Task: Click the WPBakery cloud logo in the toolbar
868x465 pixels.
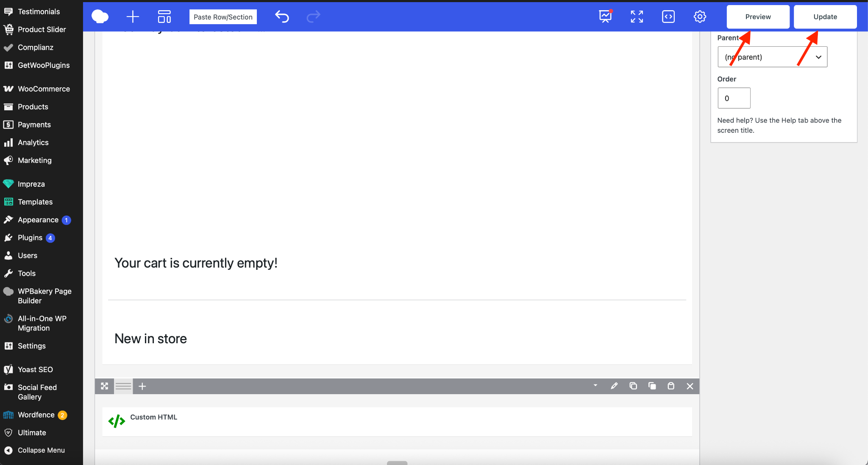Action: [x=100, y=17]
